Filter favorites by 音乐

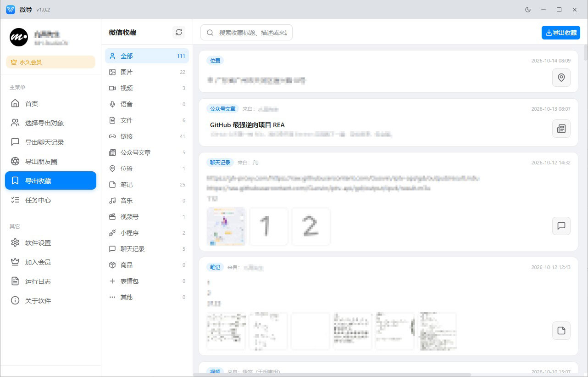coord(147,201)
